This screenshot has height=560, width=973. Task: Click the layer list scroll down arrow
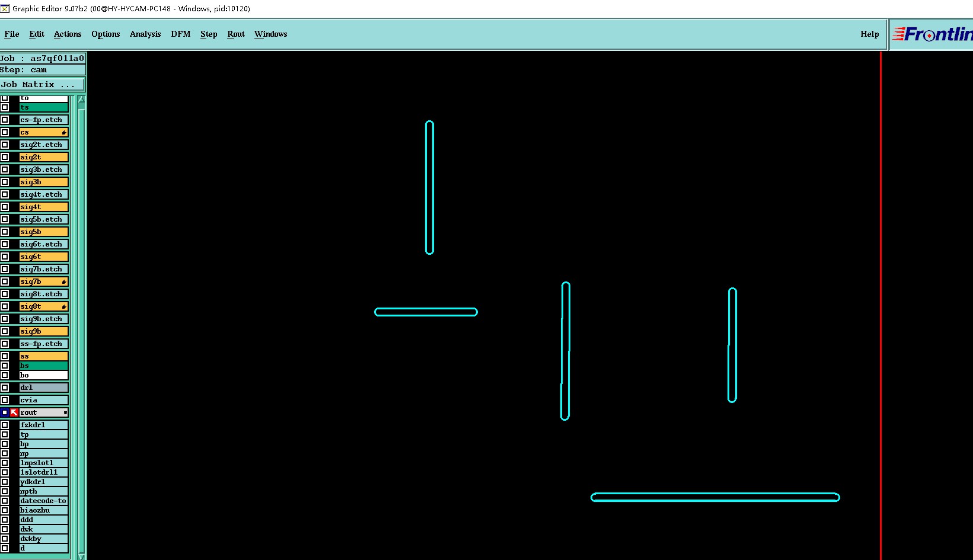[x=81, y=556]
